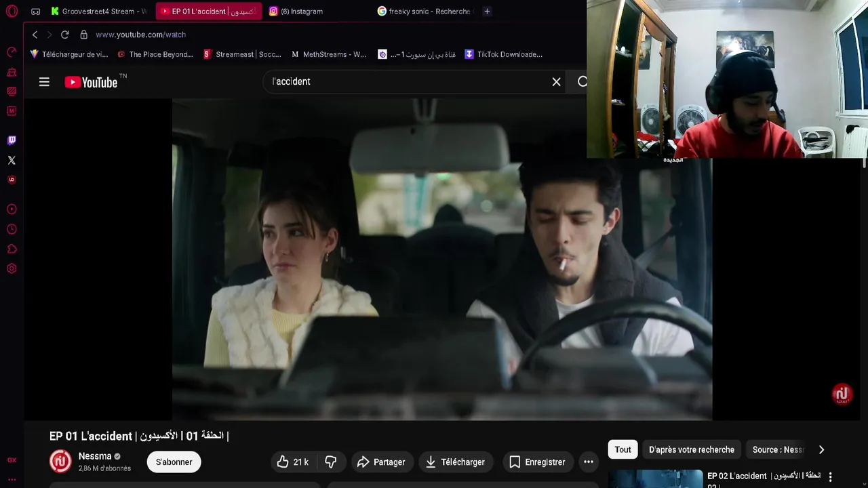The height and width of the screenshot is (488, 868).
Task: Open Téléchargeur de vi... bookmark
Action: click(x=69, y=54)
